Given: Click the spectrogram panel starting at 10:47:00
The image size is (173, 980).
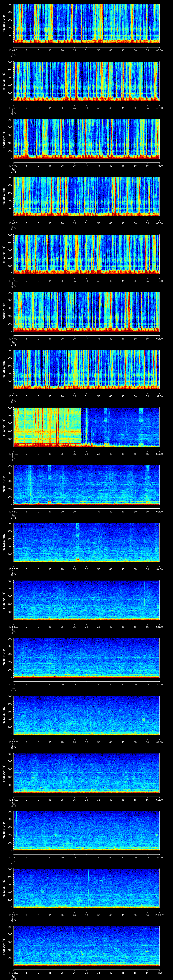Looking at the screenshot, I should point(87,197).
